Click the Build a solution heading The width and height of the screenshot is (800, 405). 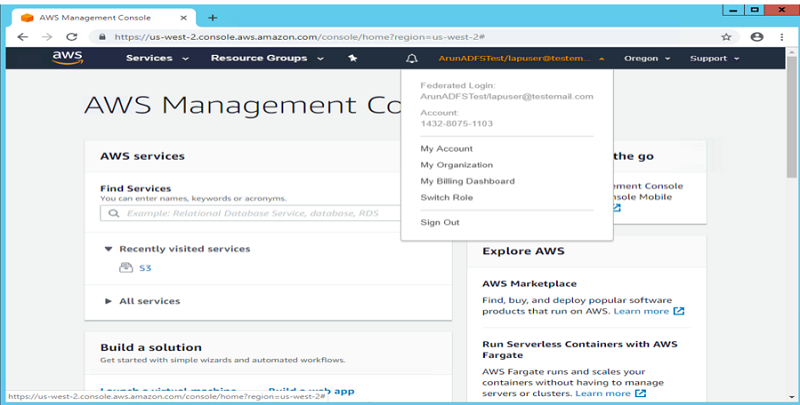click(x=151, y=347)
